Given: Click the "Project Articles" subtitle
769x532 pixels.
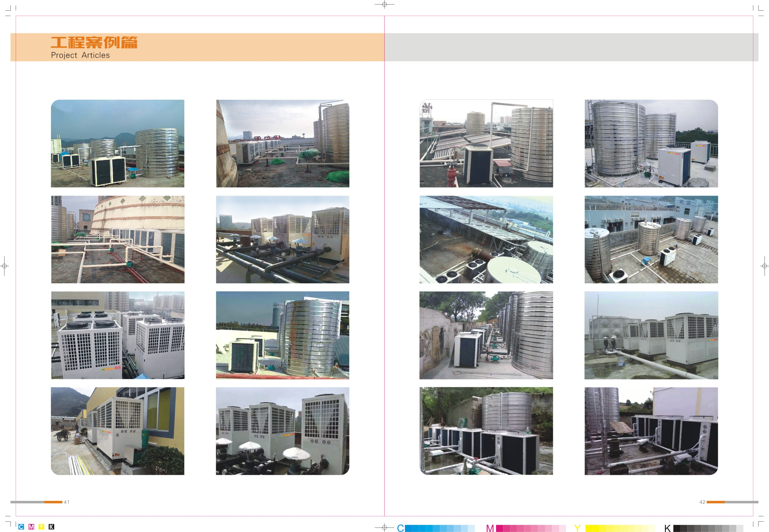Looking at the screenshot, I should tap(80, 55).
